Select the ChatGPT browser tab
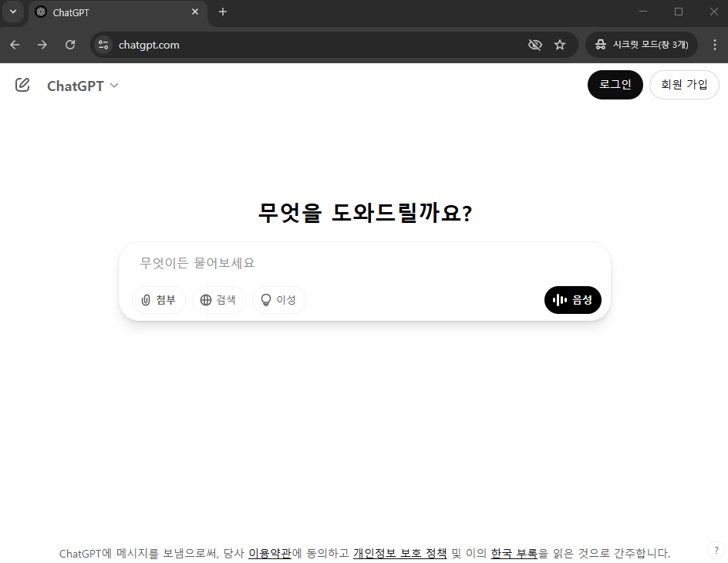728x563 pixels. (x=119, y=12)
